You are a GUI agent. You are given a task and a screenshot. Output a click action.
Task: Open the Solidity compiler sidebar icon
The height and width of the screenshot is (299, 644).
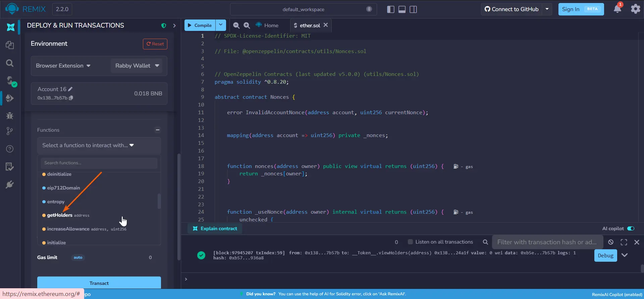point(11,81)
